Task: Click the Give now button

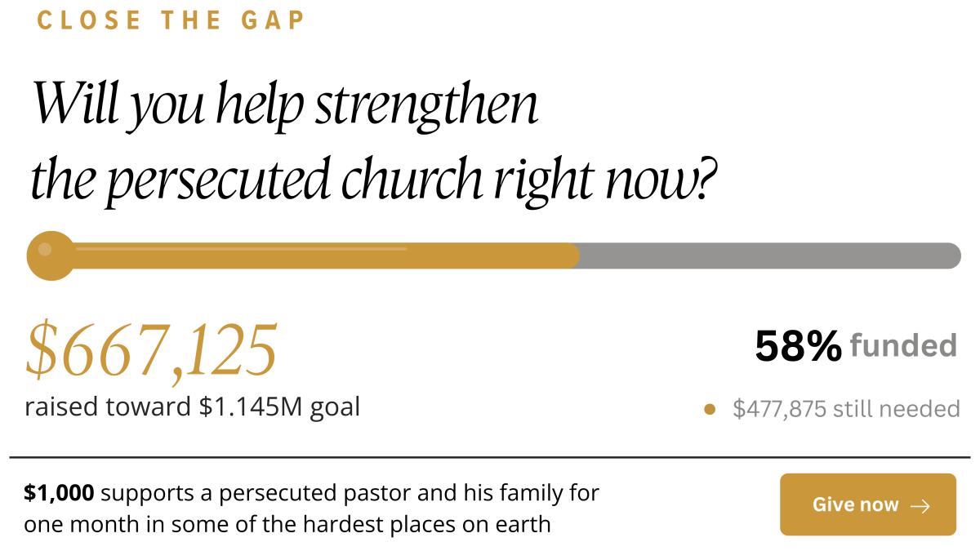Action: coord(867,504)
